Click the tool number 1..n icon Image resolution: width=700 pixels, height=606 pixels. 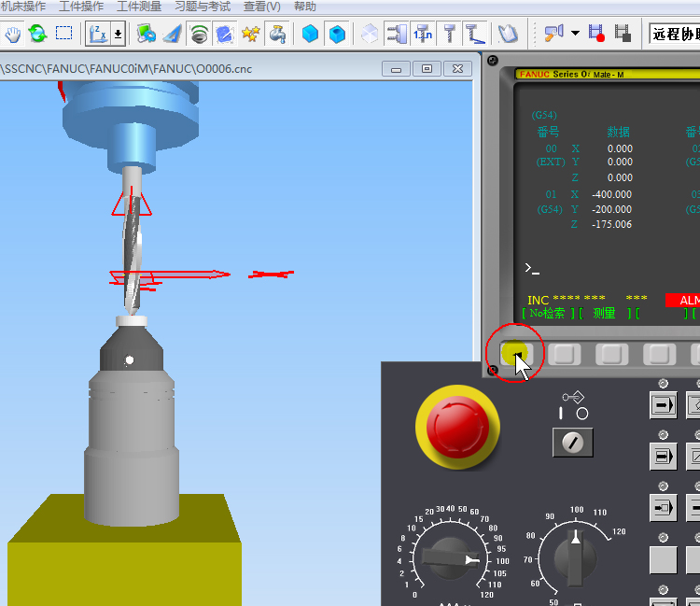[423, 34]
